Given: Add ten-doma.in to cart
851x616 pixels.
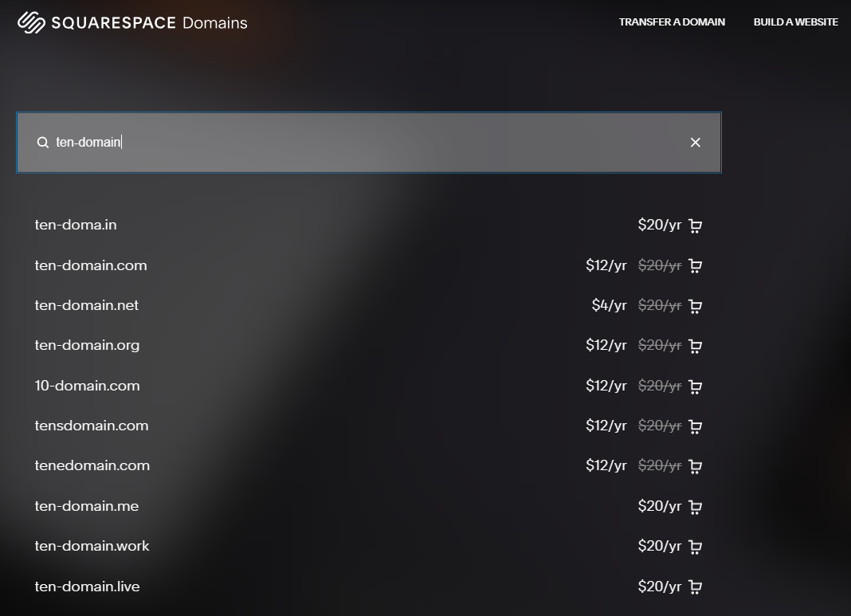Looking at the screenshot, I should pyautogui.click(x=696, y=226).
